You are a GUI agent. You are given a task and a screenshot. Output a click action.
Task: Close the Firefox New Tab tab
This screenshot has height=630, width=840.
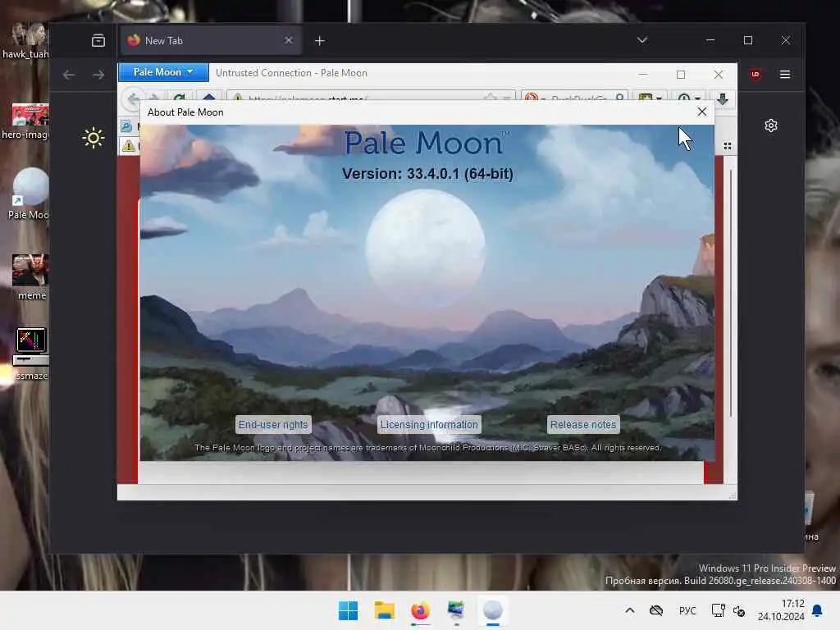289,40
